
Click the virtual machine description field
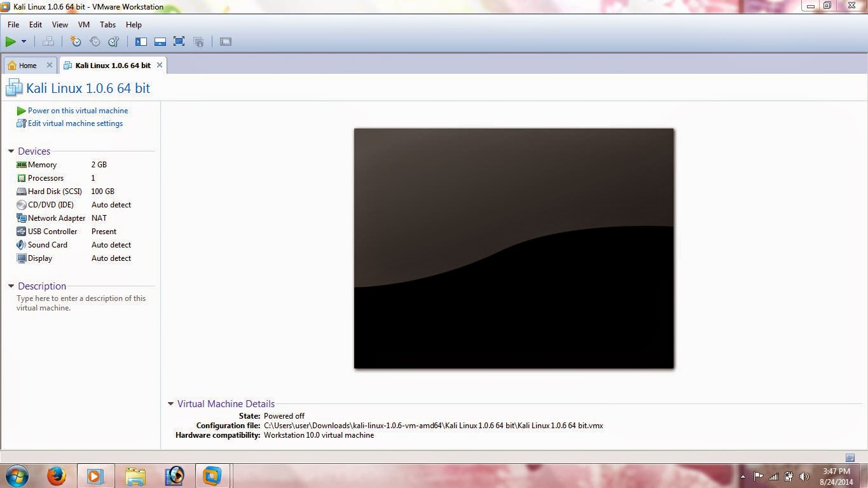coord(81,302)
